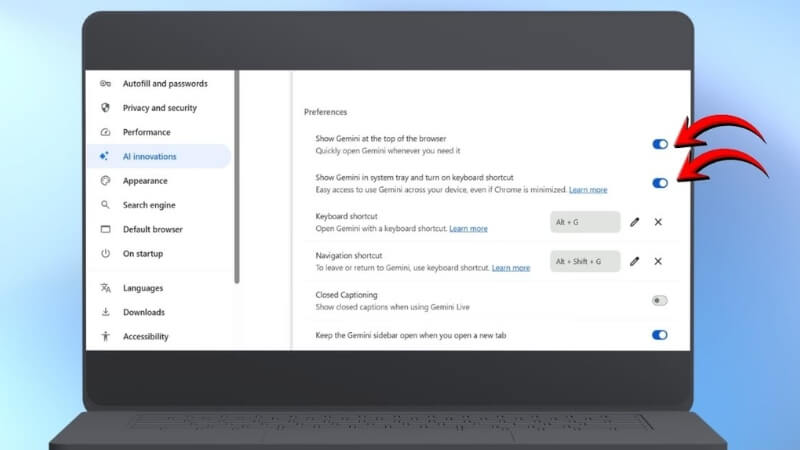Open Learn more link for Keyboard shortcut
The image size is (800, 450).
tap(468, 229)
